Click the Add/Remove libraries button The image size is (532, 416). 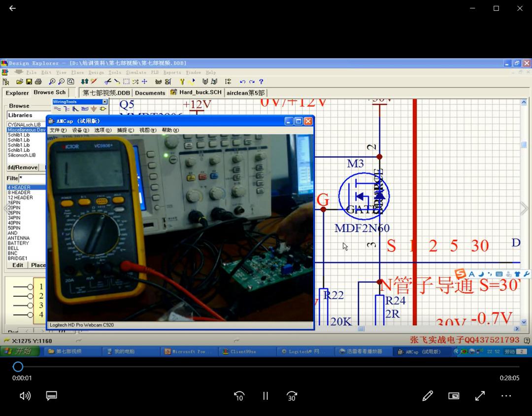[x=22, y=168]
